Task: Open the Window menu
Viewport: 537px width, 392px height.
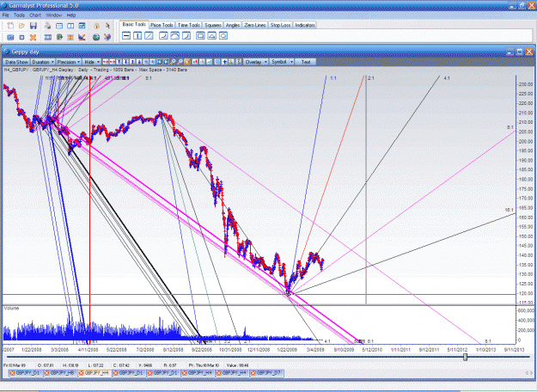Action: (53, 15)
